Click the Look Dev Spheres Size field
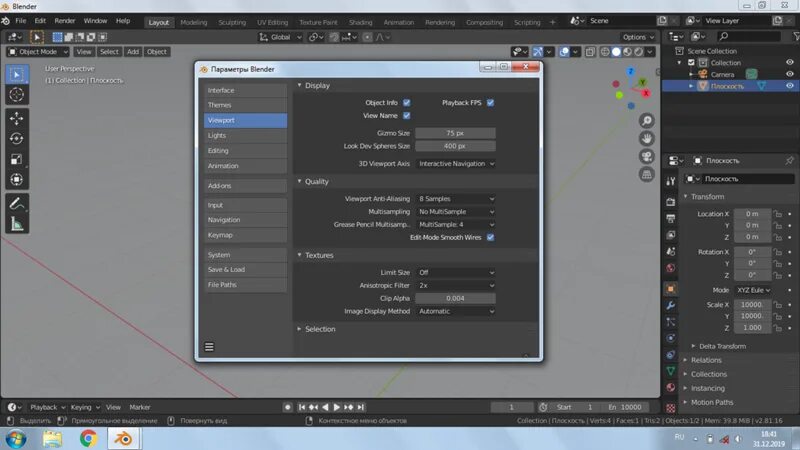This screenshot has height=450, width=800. (x=455, y=146)
